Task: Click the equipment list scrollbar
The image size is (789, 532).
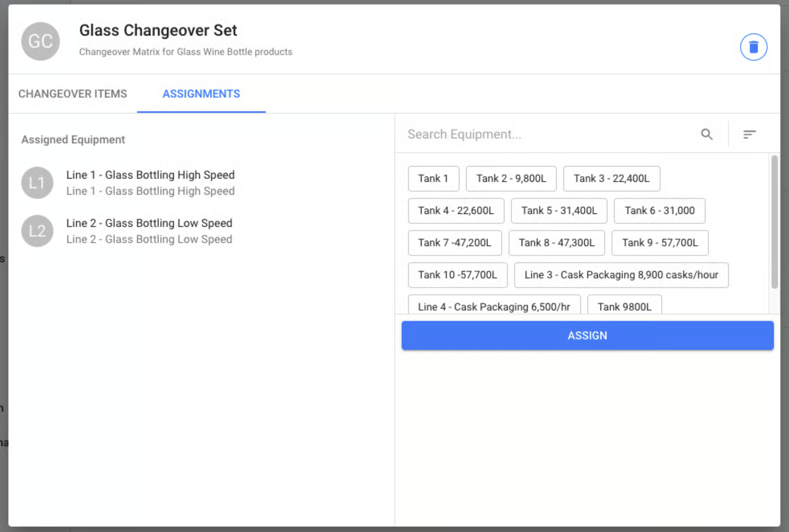Action: (774, 222)
